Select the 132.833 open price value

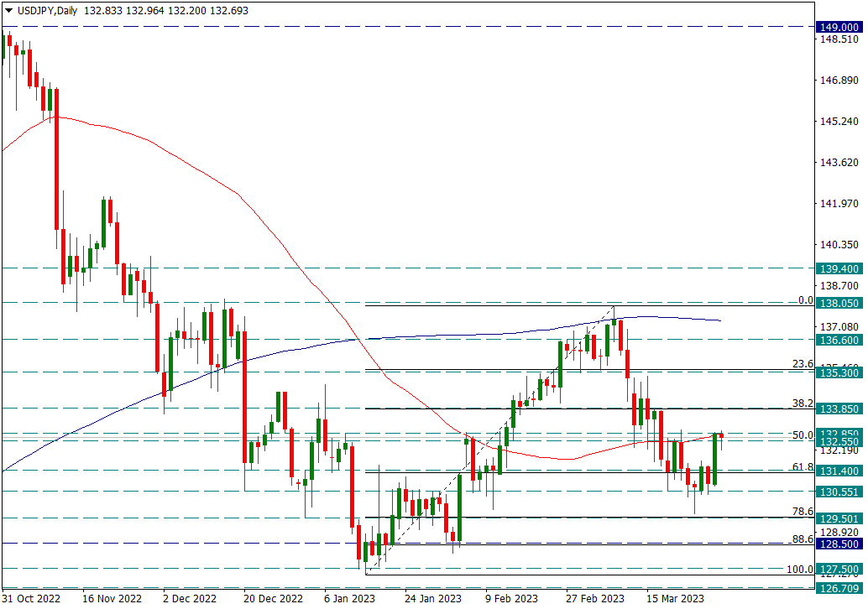pyautogui.click(x=103, y=11)
